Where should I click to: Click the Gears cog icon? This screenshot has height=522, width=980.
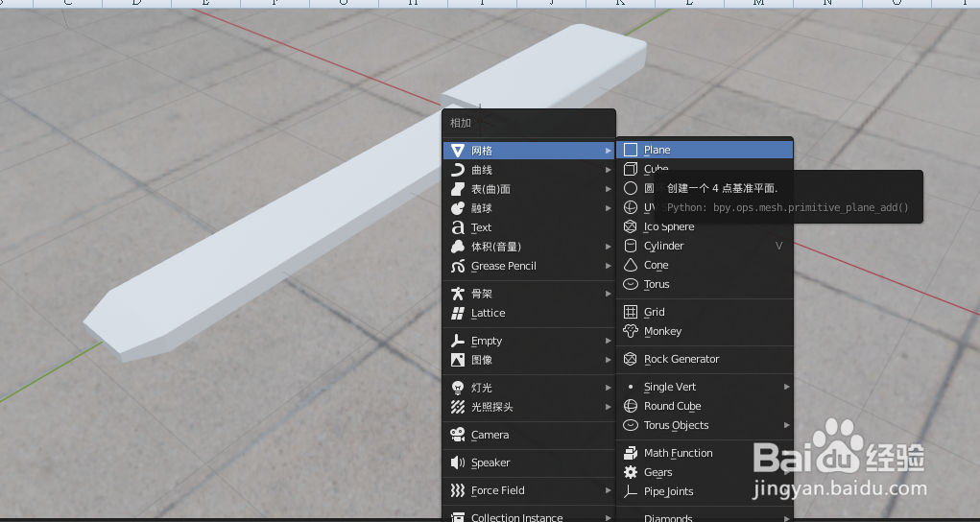click(631, 473)
